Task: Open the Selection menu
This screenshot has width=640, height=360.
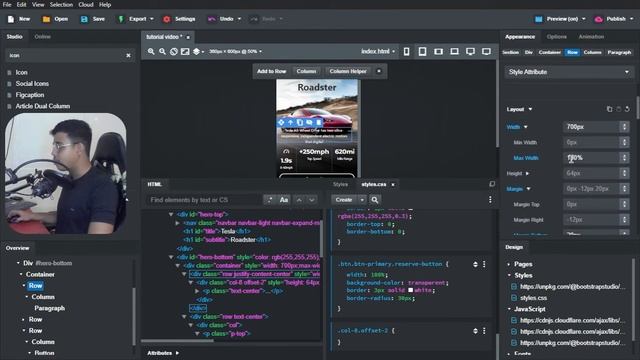Action: point(61,4)
